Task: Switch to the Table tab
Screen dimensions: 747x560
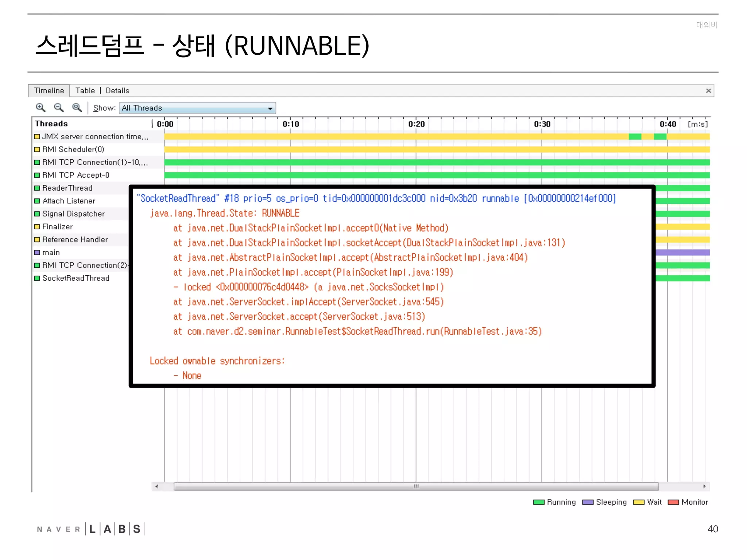Action: tap(85, 90)
